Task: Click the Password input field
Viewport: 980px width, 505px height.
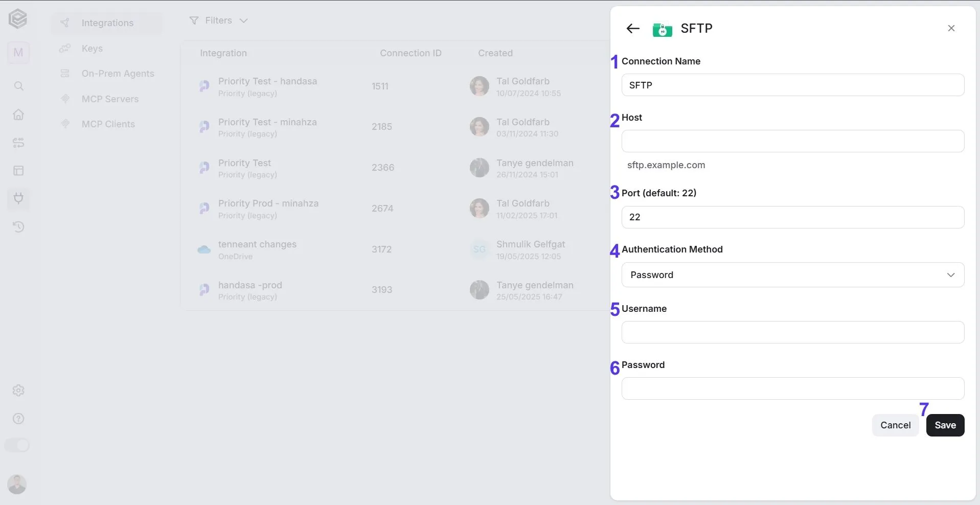Action: [x=793, y=388]
